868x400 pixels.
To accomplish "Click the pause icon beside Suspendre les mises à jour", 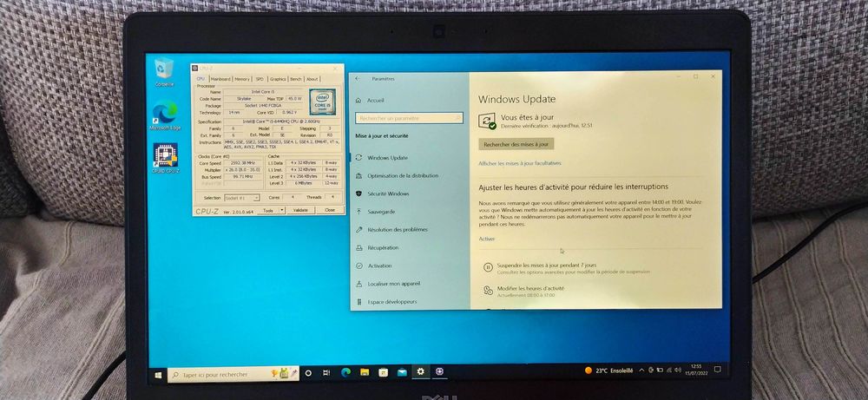I will (488, 267).
